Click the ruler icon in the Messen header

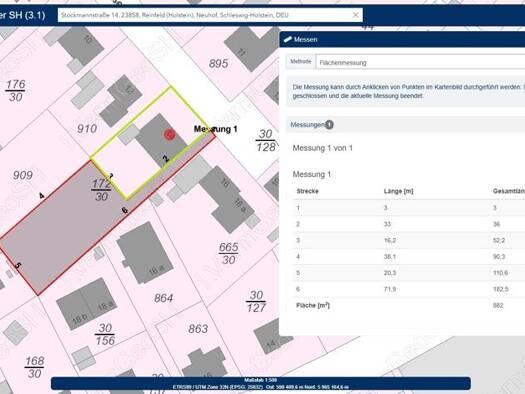(x=288, y=40)
